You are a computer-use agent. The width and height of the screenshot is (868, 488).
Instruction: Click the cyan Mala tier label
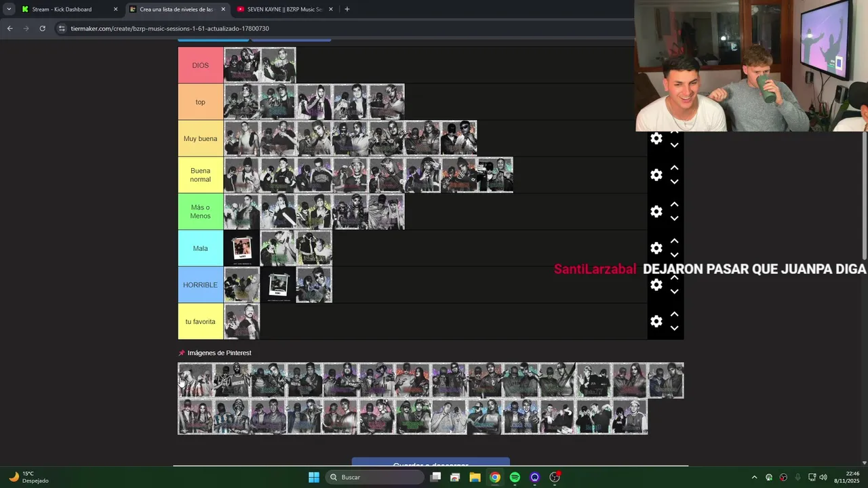(201, 248)
